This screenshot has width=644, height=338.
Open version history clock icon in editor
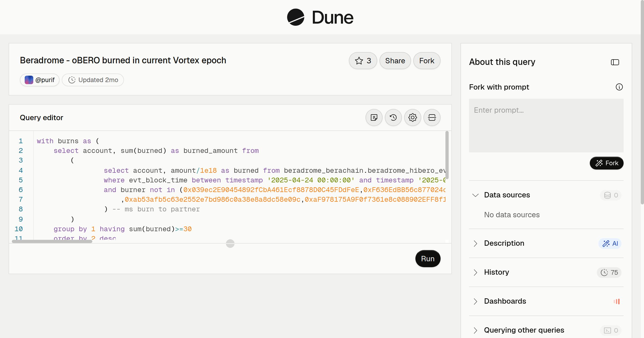point(393,117)
